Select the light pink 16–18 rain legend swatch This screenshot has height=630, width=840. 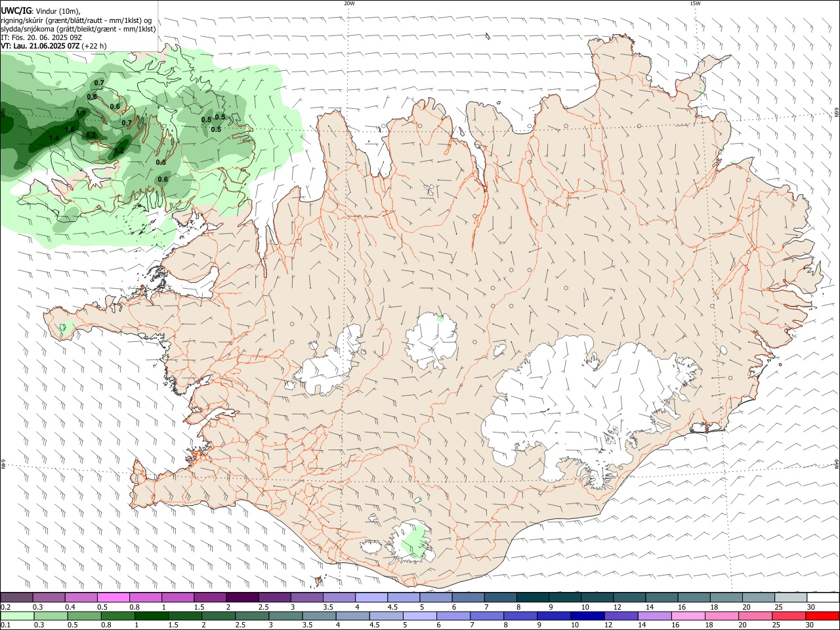[688, 616]
